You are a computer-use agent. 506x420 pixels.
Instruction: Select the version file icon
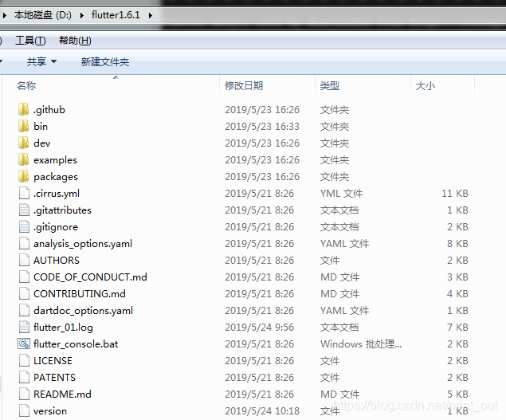coord(24,411)
